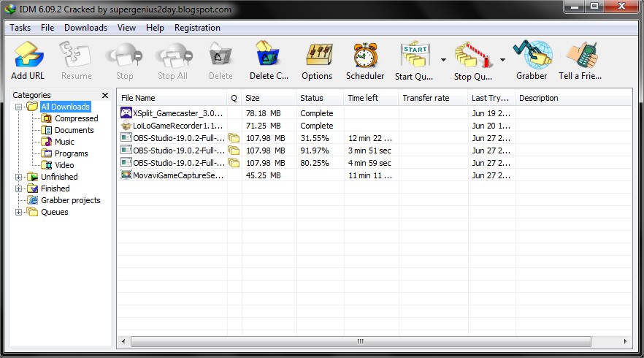Image resolution: width=644 pixels, height=358 pixels.
Task: Sort by the File Name column header
Action: click(x=172, y=98)
